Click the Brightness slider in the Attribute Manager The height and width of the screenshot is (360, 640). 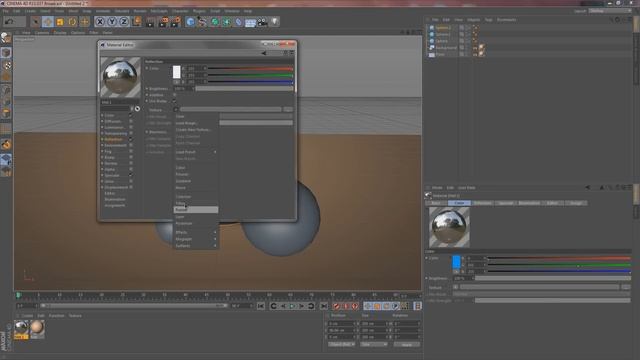pyautogui.click(x=553, y=278)
